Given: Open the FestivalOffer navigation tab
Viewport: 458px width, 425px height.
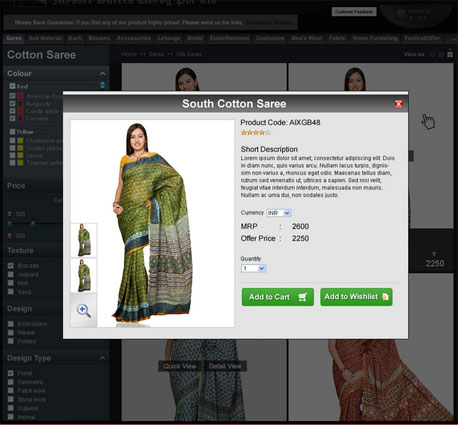Looking at the screenshot, I should [422, 38].
